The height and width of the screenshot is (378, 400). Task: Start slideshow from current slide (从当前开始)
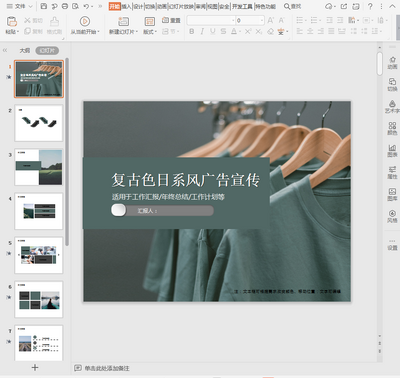coord(85,25)
